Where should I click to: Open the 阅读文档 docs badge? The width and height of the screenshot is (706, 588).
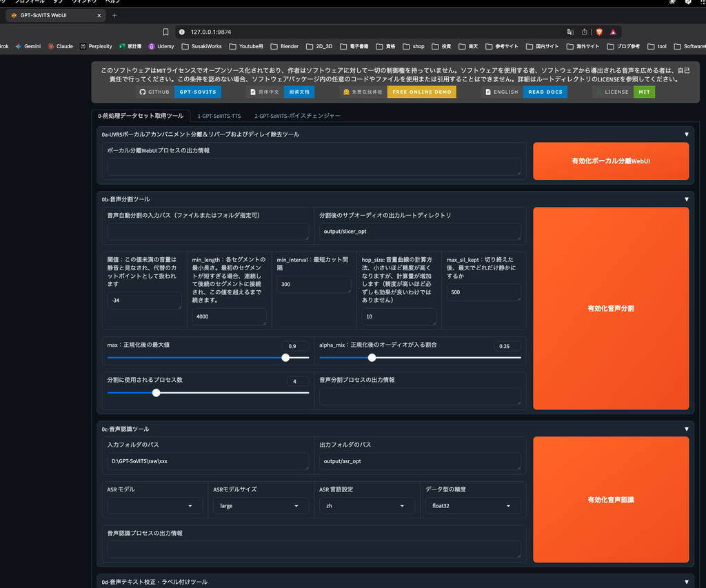299,92
